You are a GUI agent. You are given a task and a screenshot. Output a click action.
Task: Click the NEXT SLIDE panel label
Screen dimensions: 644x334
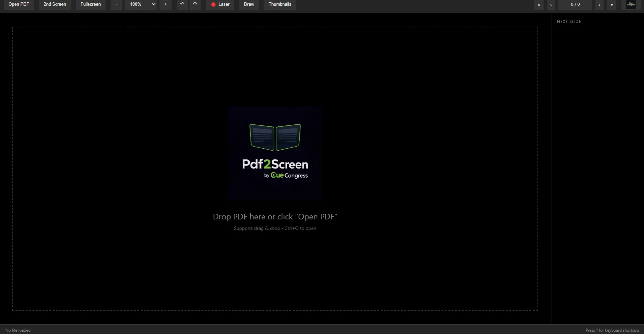click(569, 22)
